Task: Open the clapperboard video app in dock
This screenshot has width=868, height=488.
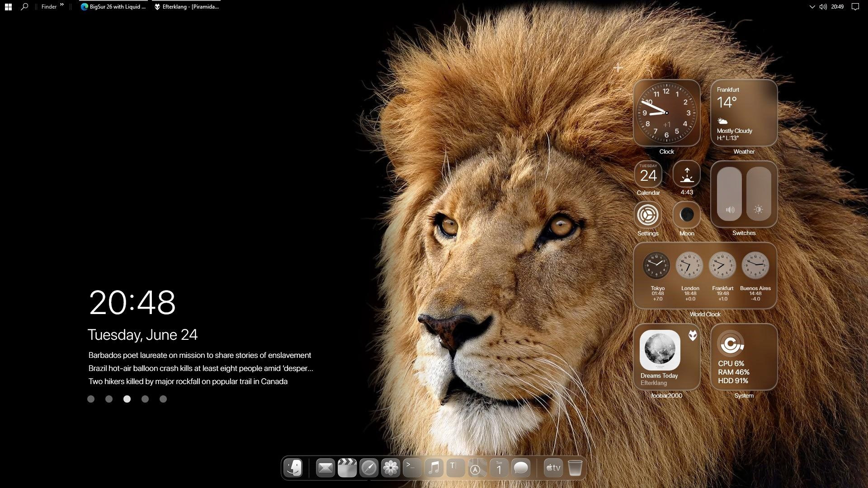Action: (x=347, y=468)
